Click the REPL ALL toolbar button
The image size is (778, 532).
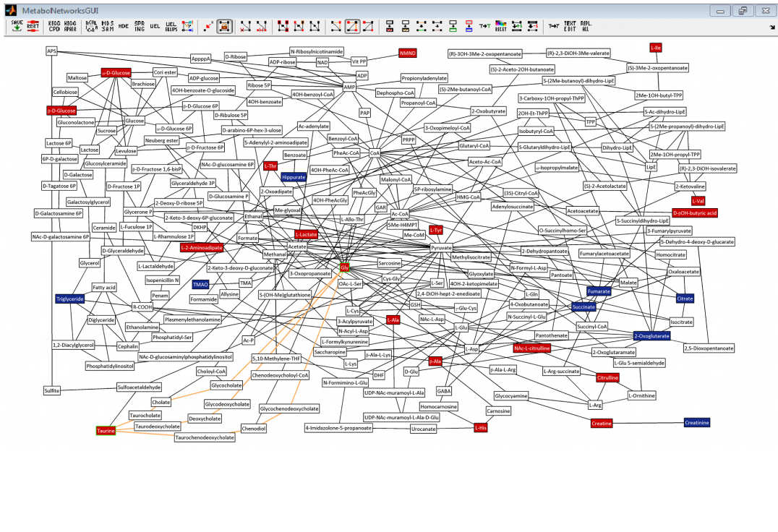[586, 26]
